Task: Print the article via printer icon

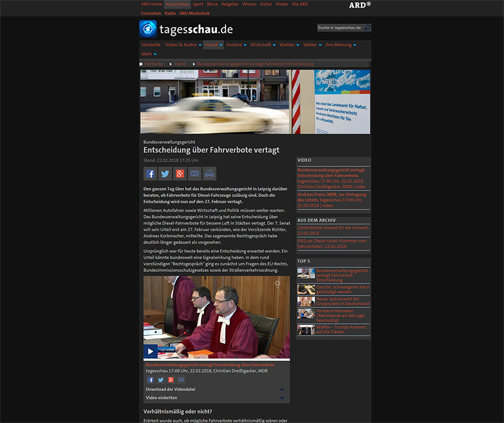Action: tap(209, 174)
